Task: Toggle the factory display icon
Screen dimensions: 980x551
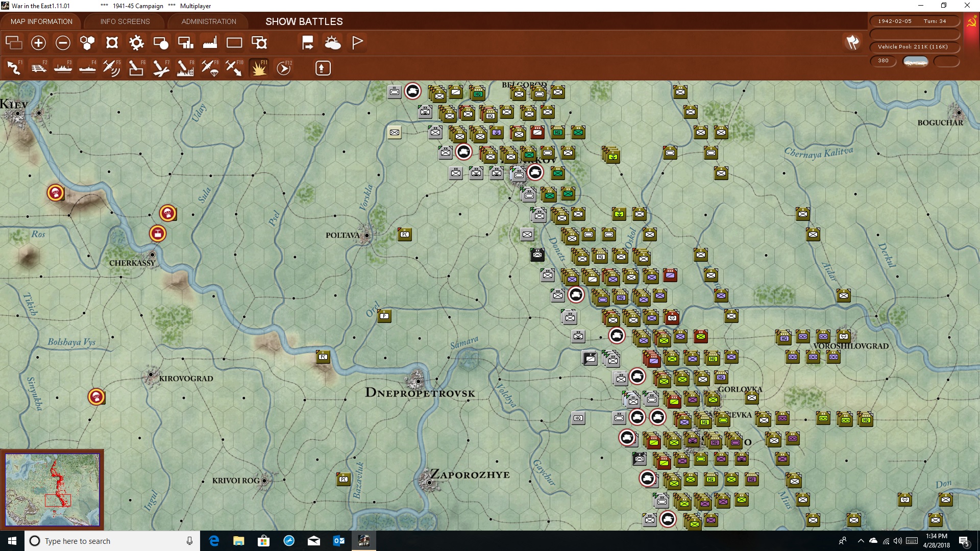Action: point(210,43)
